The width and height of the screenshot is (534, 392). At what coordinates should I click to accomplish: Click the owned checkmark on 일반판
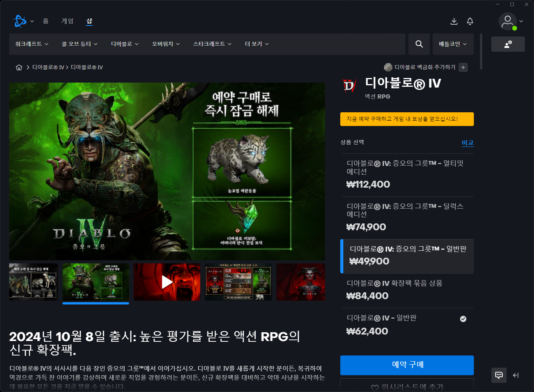coord(463,319)
